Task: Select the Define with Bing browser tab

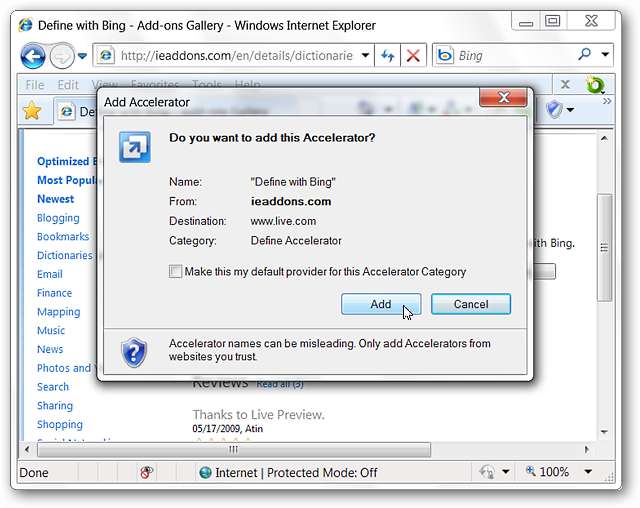Action: point(76,111)
